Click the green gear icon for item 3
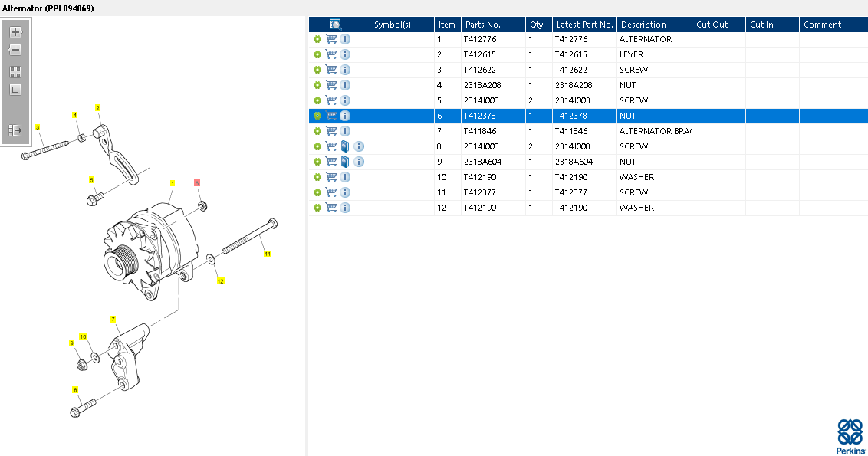The width and height of the screenshot is (868, 456). [x=317, y=70]
